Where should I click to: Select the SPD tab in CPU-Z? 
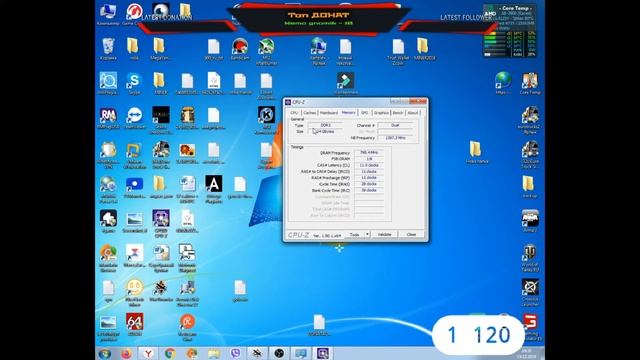click(x=364, y=113)
